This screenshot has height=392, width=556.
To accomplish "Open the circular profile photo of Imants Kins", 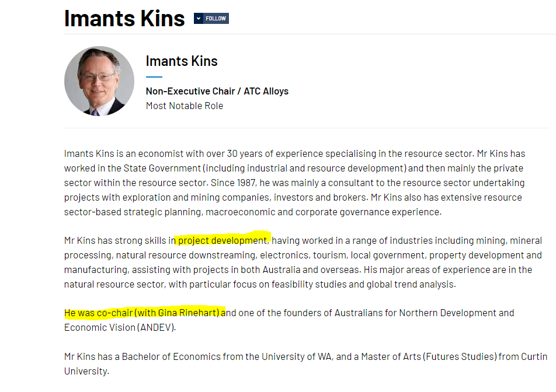I will 99,81.
